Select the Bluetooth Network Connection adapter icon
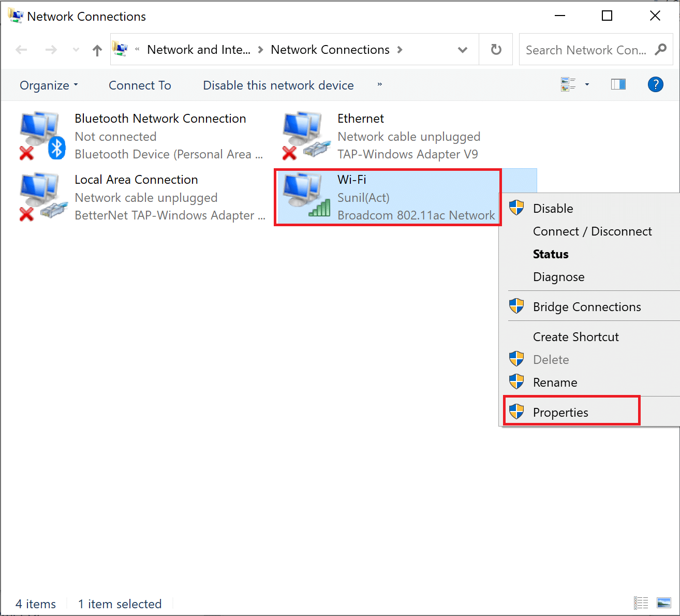This screenshot has height=616, width=680. coord(41,136)
